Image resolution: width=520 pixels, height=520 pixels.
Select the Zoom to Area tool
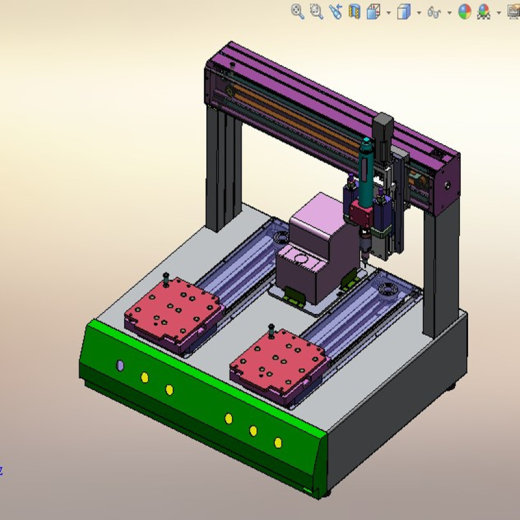pyautogui.click(x=316, y=12)
